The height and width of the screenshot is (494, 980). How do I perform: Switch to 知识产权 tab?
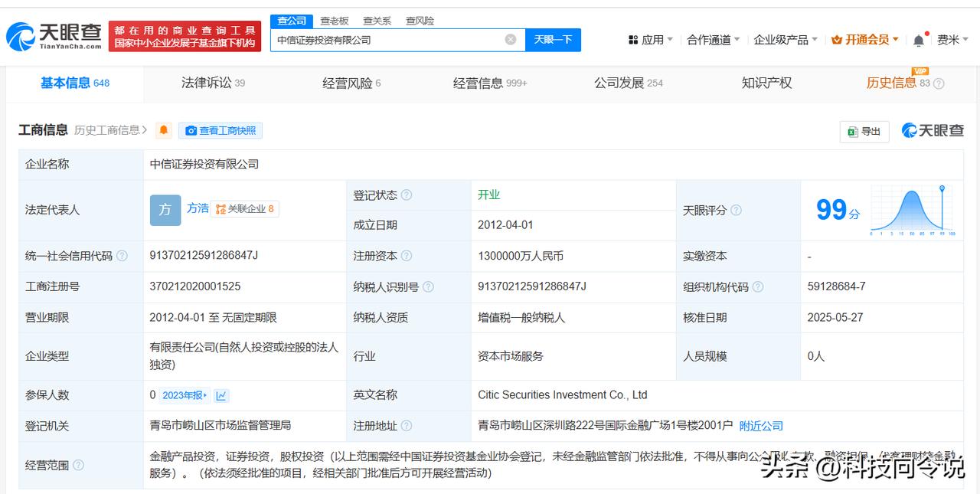tap(766, 83)
